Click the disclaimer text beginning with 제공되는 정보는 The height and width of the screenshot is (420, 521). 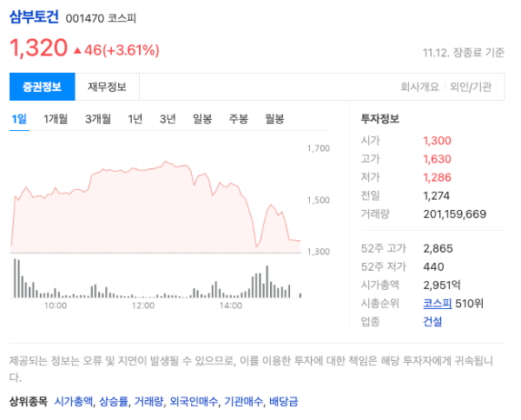(x=251, y=369)
